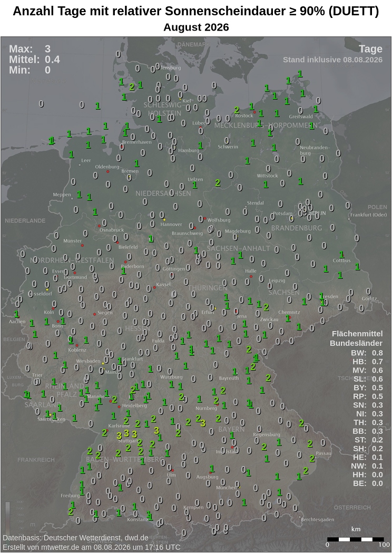The image size is (392, 553).
Task: Select legend row 'RP: 0.5'
Action: [x=367, y=396]
